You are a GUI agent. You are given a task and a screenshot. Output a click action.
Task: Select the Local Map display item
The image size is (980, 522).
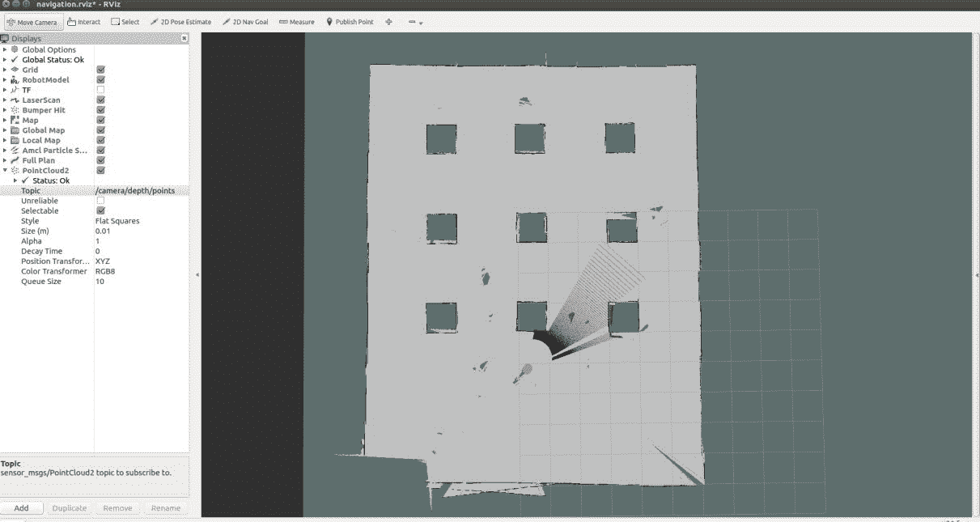pyautogui.click(x=41, y=141)
